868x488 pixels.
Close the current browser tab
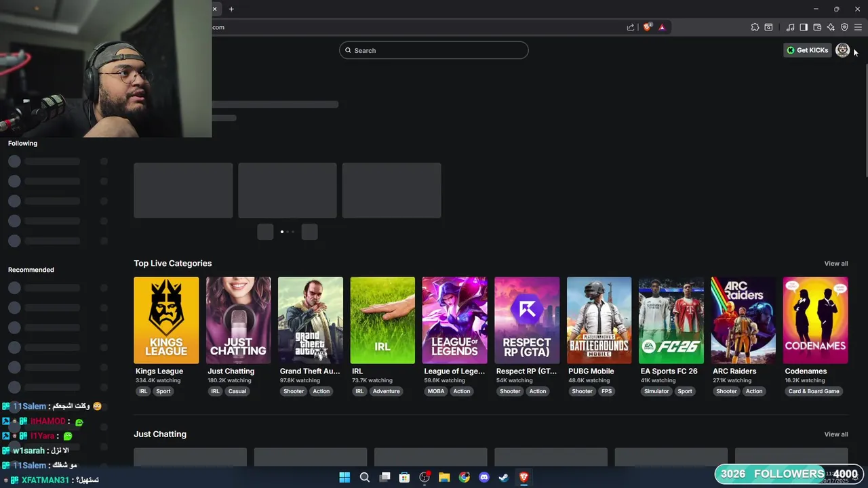[215, 9]
